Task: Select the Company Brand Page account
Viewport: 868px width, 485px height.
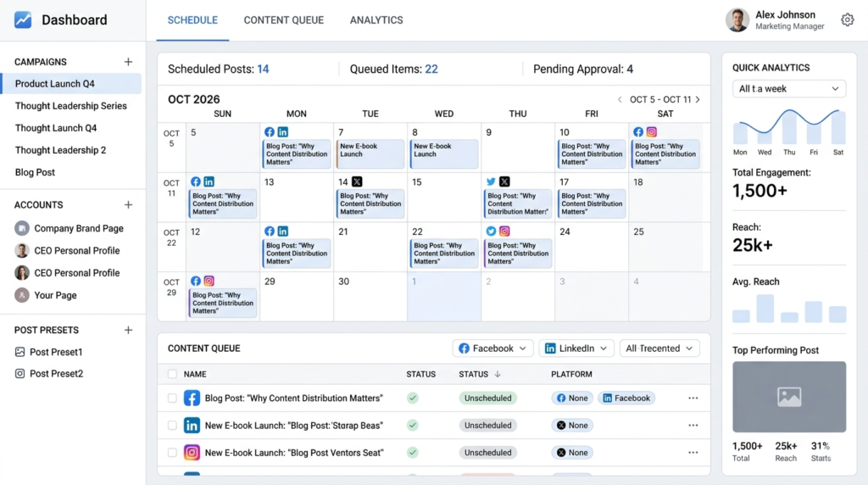Action: click(78, 228)
